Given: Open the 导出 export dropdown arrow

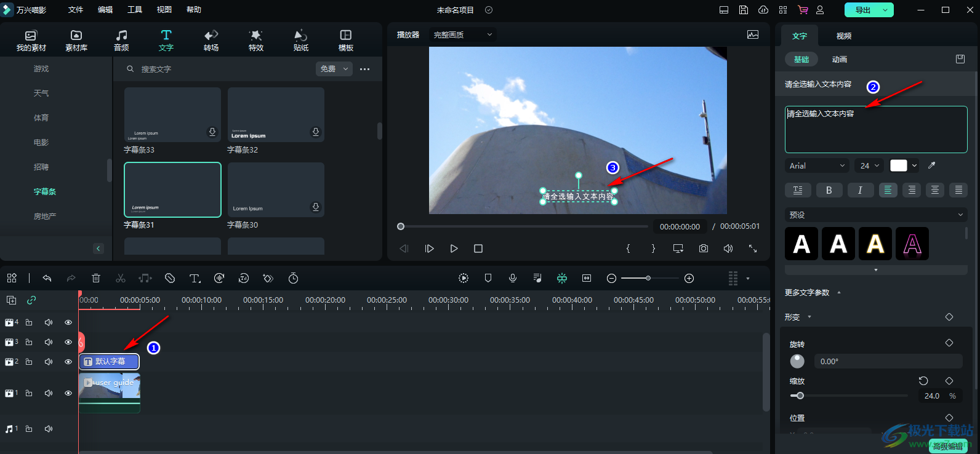Looking at the screenshot, I should (x=885, y=10).
